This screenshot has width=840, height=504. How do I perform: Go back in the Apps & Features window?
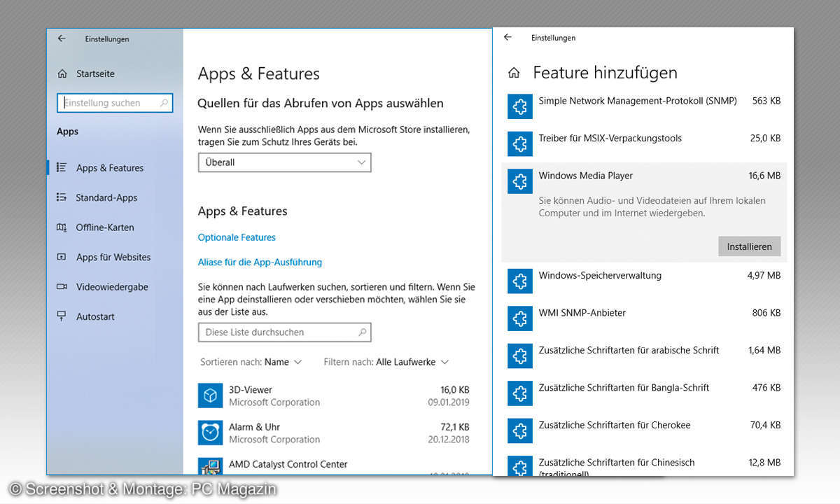pos(62,38)
